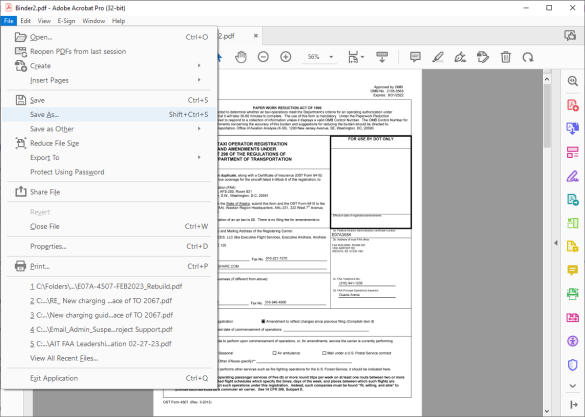The image size is (585, 417).
Task: Click Save in the File menu
Action: 109,100
